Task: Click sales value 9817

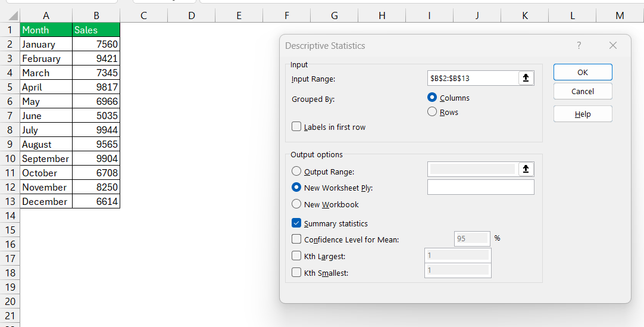Action: pos(96,87)
